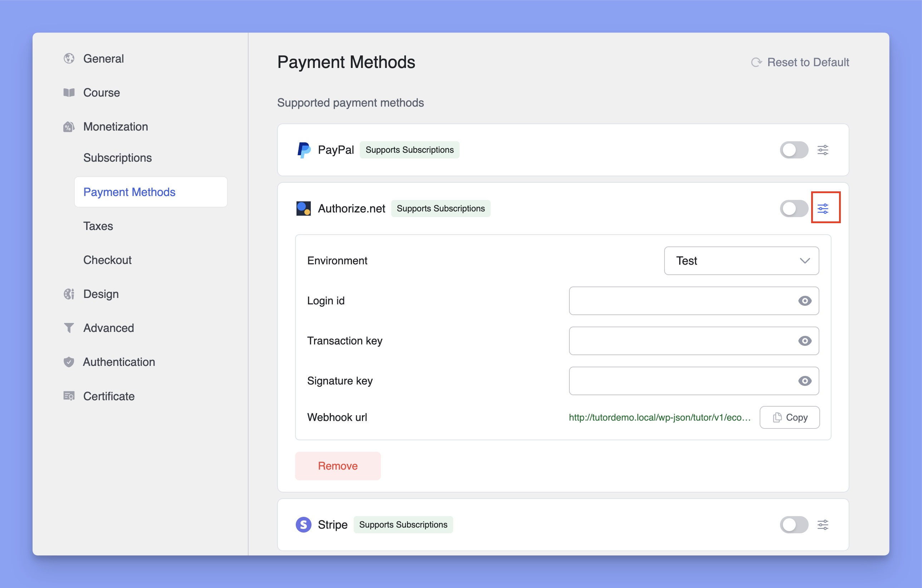Toggle the Authorize.net payment method on

[794, 208]
